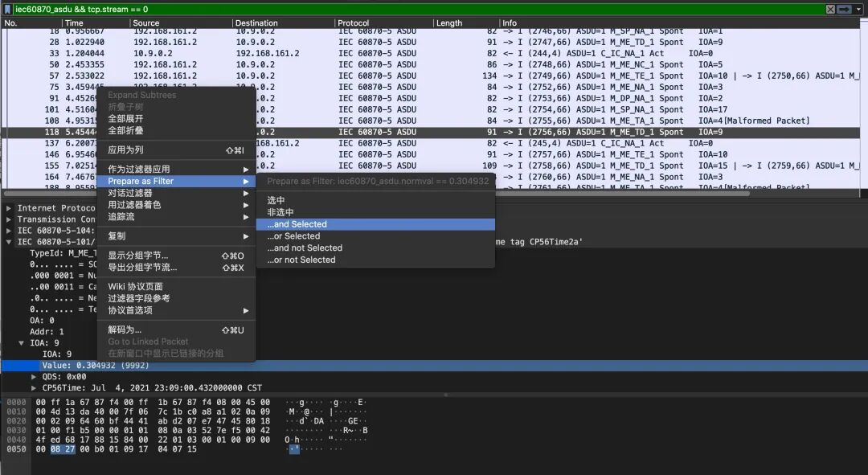The width and height of the screenshot is (868, 475).
Task: Click hex dump offset row 0020
Action: coord(16,420)
